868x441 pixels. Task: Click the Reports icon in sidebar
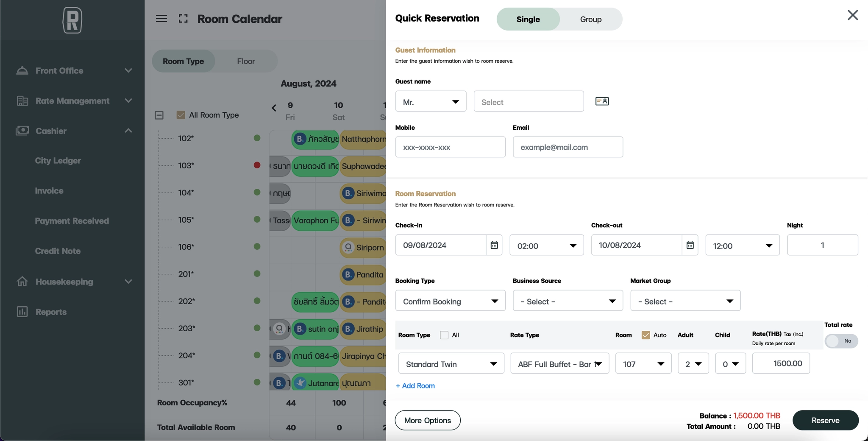tap(22, 312)
